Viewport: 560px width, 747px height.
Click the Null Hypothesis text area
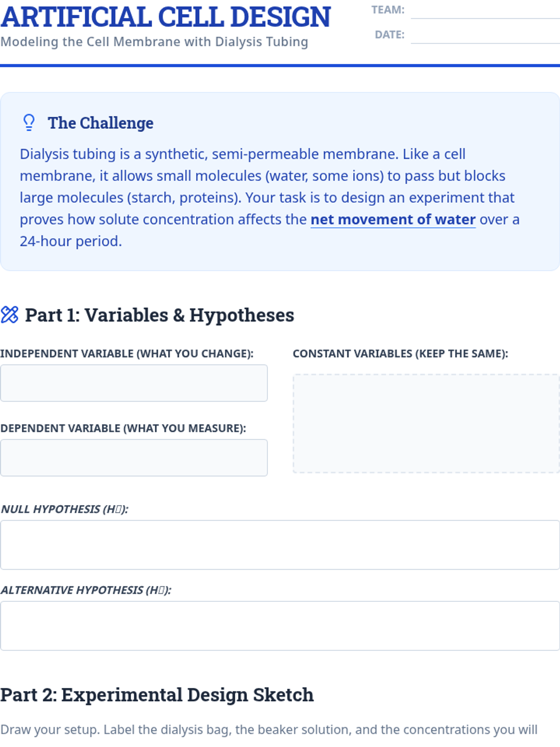coord(280,545)
